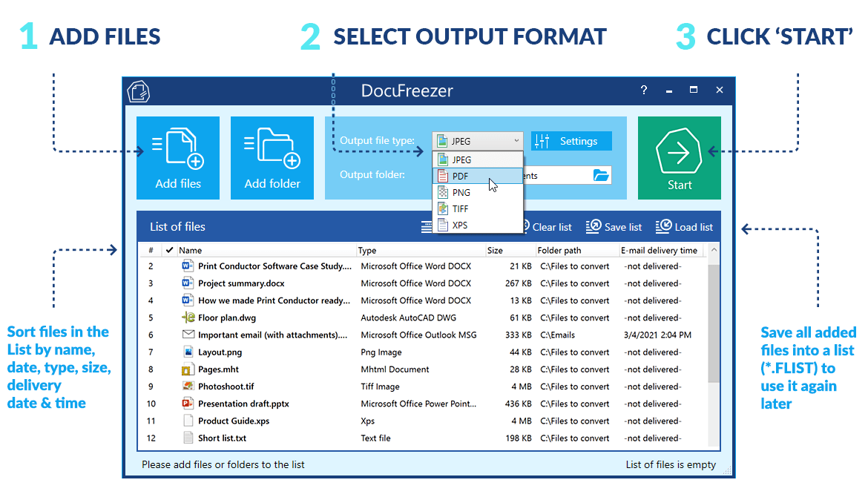
Task: Click the Load list icon
Action: tap(663, 227)
